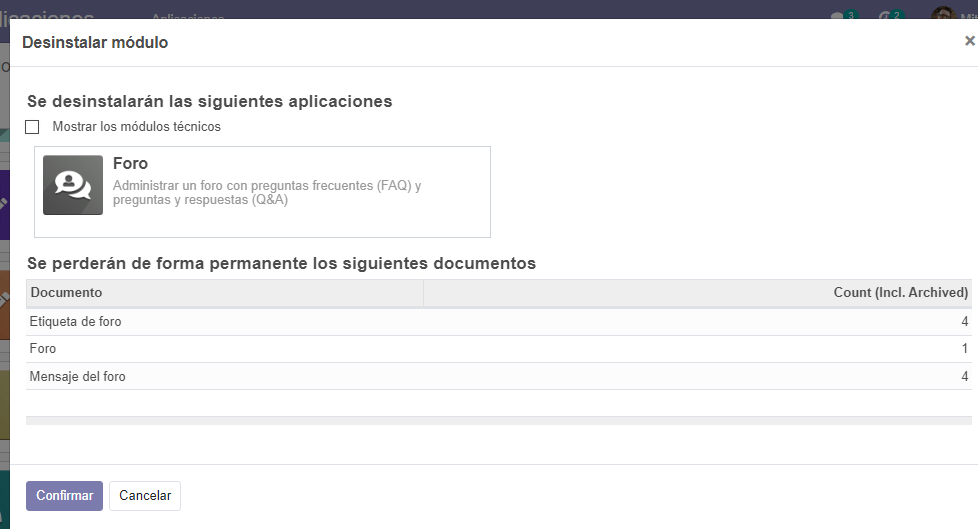This screenshot has width=978, height=529.
Task: Sort by Count (Incl. Archived) column header
Action: coord(900,292)
